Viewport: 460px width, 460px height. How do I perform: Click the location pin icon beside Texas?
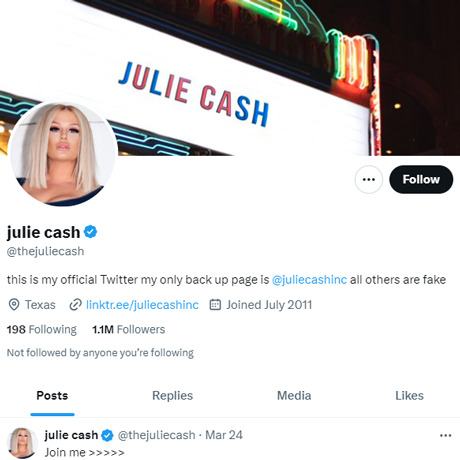click(14, 305)
